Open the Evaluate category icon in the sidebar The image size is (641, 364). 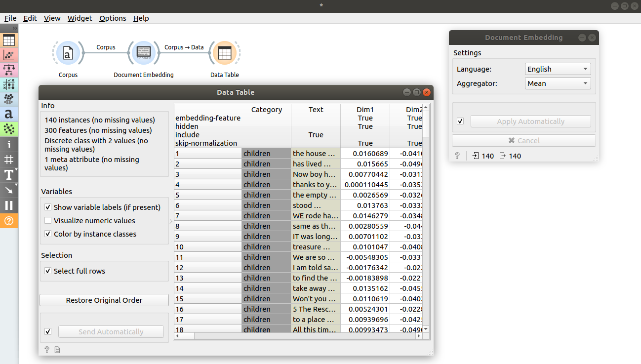(x=9, y=84)
